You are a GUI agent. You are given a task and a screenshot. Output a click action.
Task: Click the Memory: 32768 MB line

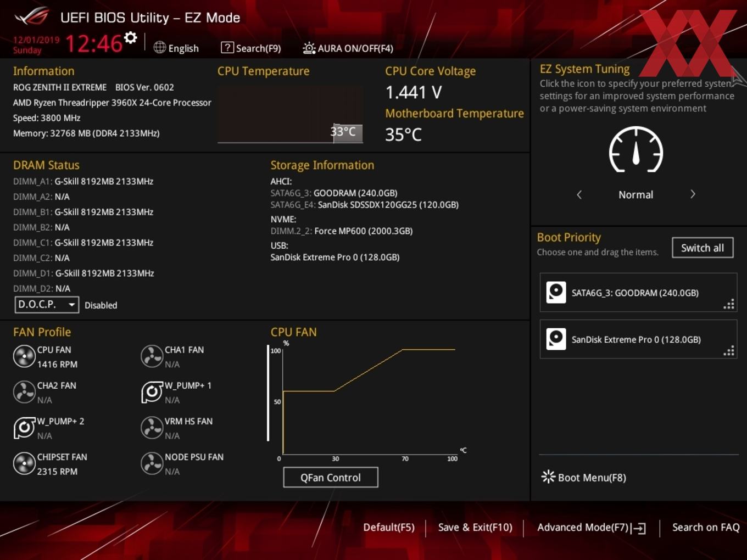point(86,133)
